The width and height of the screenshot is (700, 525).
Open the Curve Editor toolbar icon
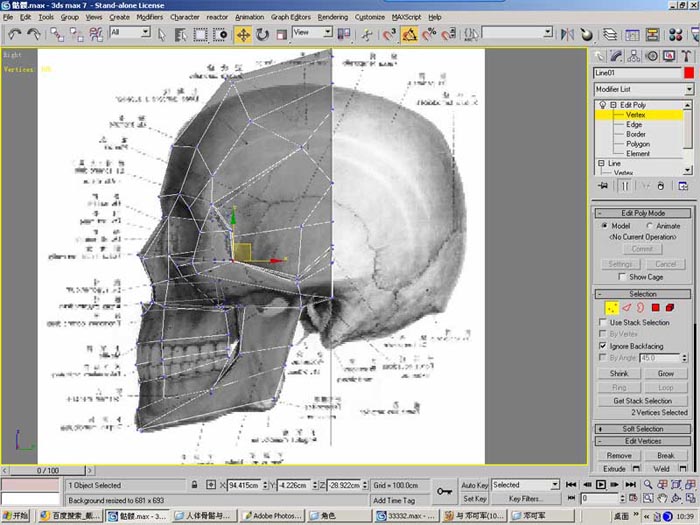pos(632,34)
